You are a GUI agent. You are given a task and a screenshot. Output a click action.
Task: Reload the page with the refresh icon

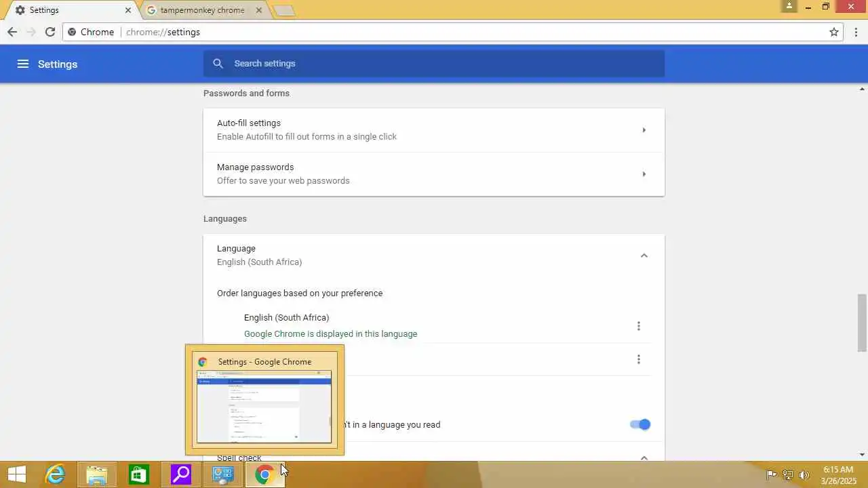[x=50, y=32]
